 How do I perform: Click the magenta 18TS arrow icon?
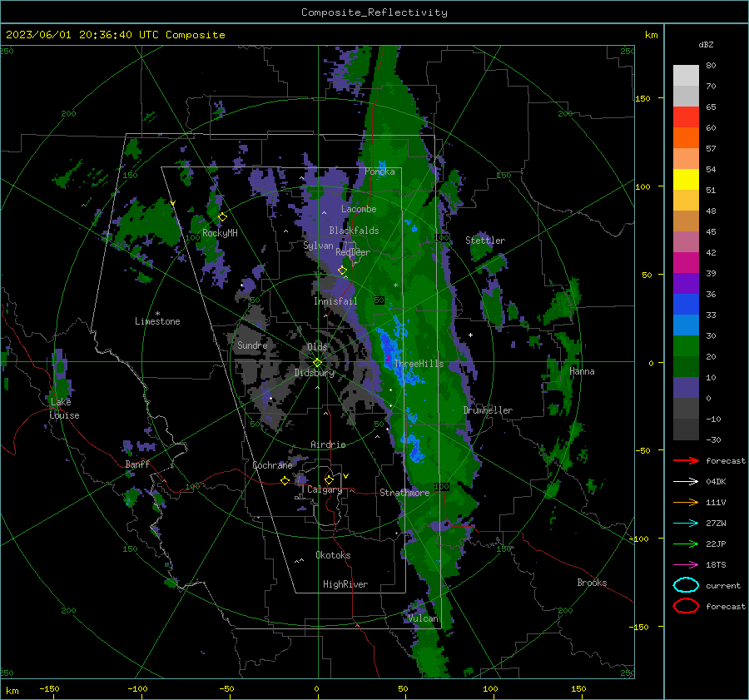pos(686,565)
